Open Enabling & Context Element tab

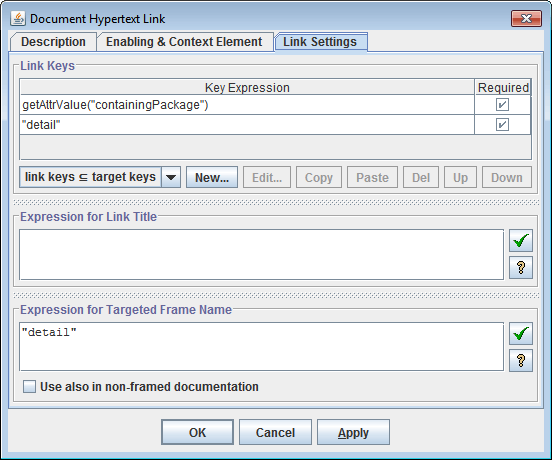pyautogui.click(x=184, y=42)
